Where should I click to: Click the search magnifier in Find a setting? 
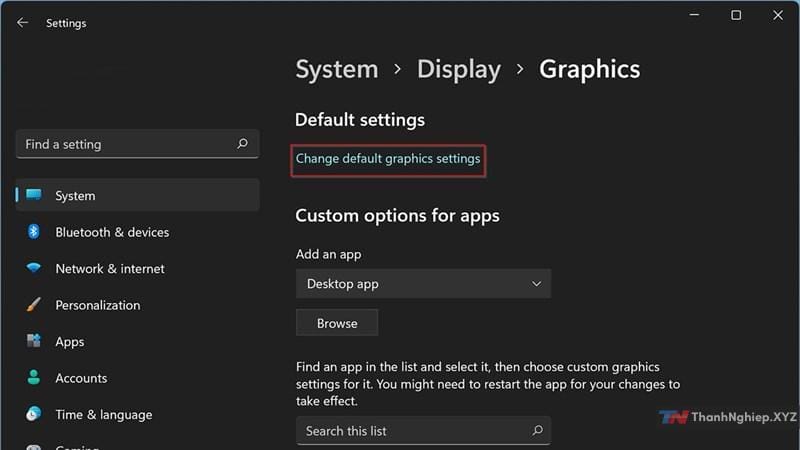242,144
